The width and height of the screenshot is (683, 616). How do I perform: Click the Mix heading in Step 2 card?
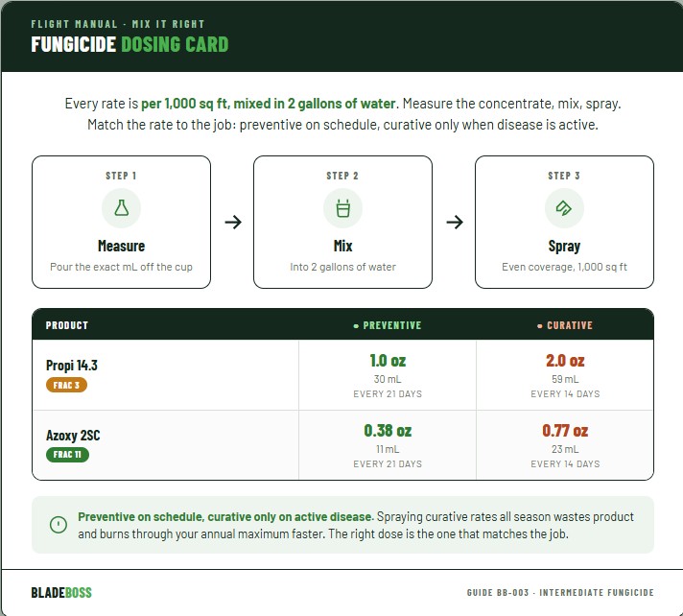click(x=342, y=247)
